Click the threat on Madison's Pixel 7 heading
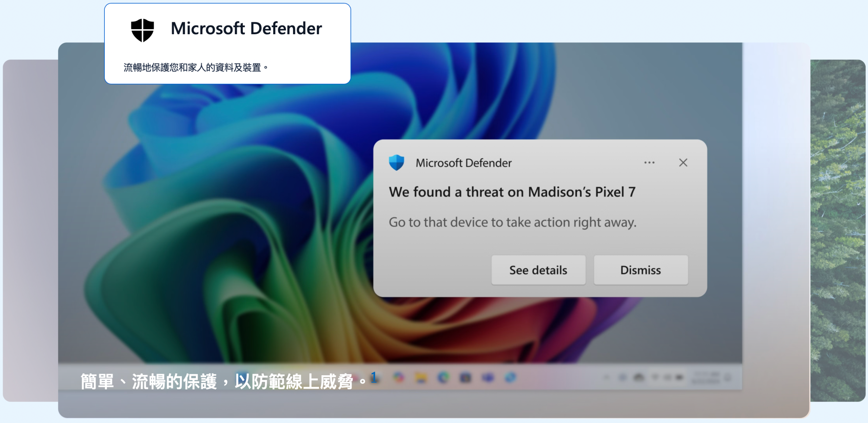This screenshot has height=423, width=868. (x=512, y=192)
